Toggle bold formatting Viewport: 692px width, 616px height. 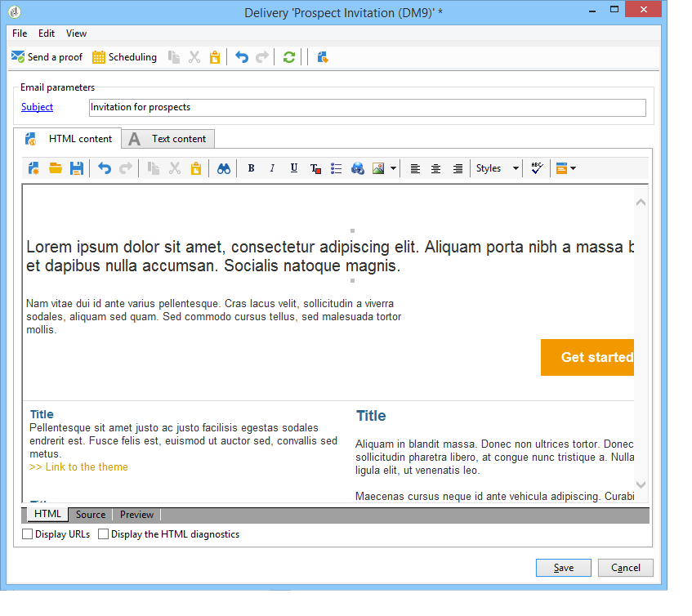pos(251,168)
